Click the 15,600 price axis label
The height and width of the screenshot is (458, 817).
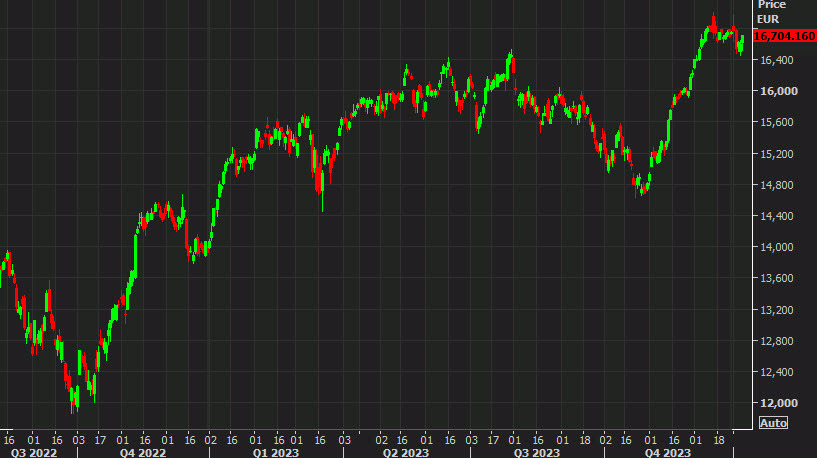[777, 122]
